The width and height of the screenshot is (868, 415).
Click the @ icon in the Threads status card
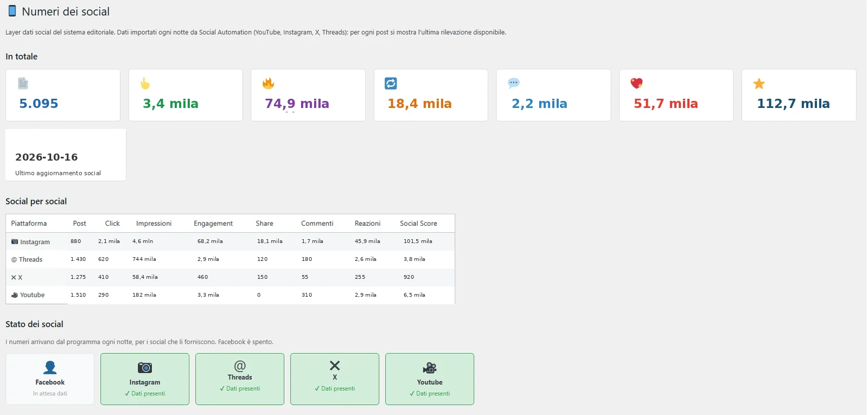[240, 366]
